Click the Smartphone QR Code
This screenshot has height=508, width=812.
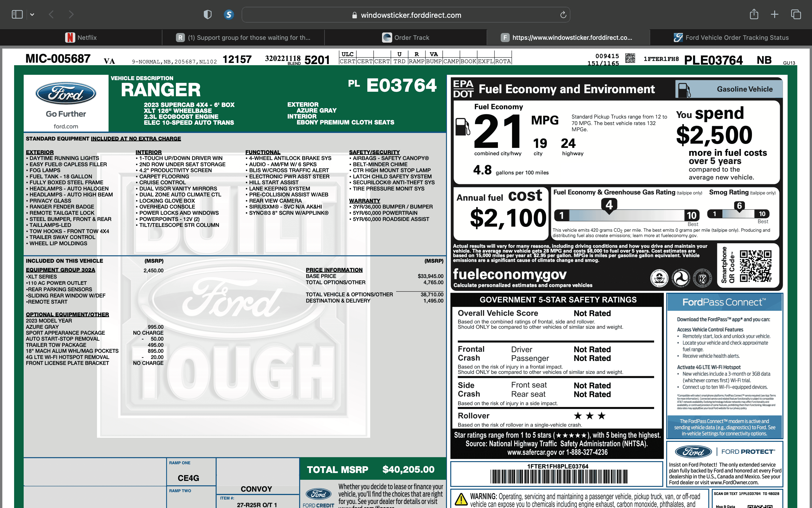756,266
